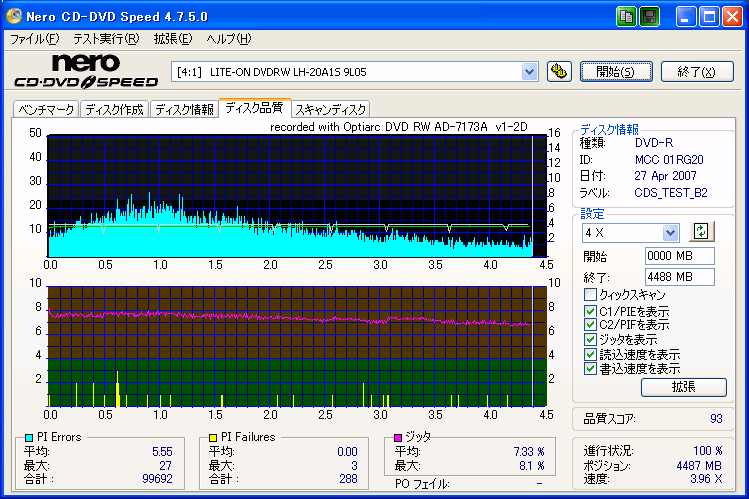Toggle the 読込速度を表示 checkbox
749x499 pixels.
590,354
